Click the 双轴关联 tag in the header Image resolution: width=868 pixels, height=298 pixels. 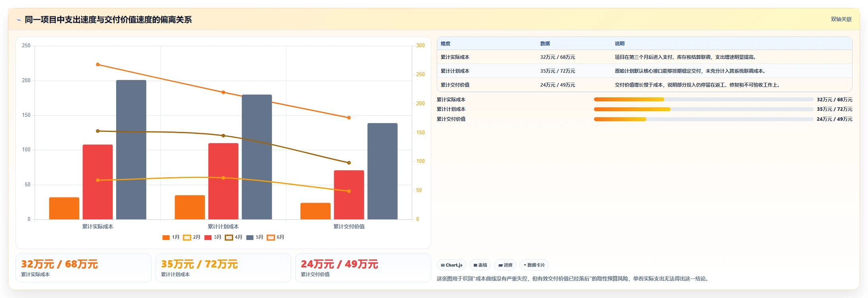tap(841, 19)
